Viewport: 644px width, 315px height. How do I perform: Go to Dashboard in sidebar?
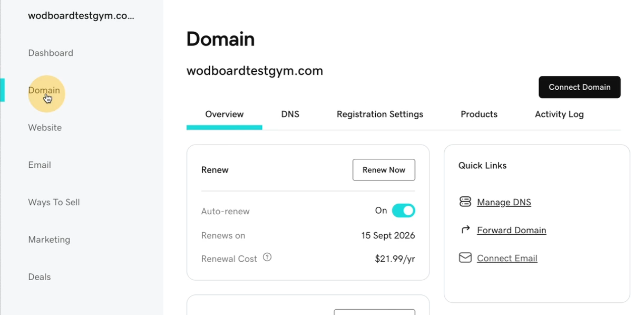[51, 53]
